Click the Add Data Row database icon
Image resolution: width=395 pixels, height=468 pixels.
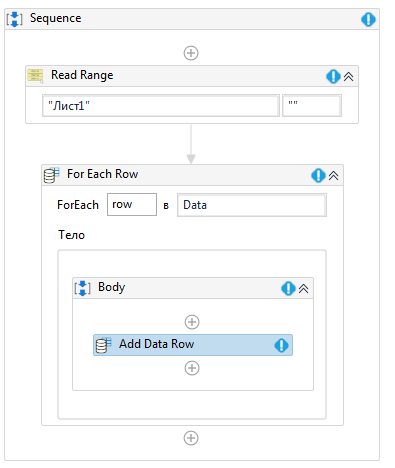click(x=103, y=345)
